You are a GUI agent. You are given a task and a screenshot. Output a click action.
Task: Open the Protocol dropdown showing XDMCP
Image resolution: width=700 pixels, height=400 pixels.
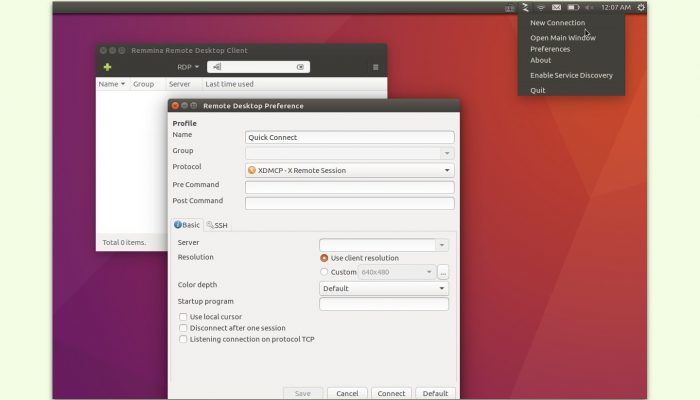[x=350, y=170]
